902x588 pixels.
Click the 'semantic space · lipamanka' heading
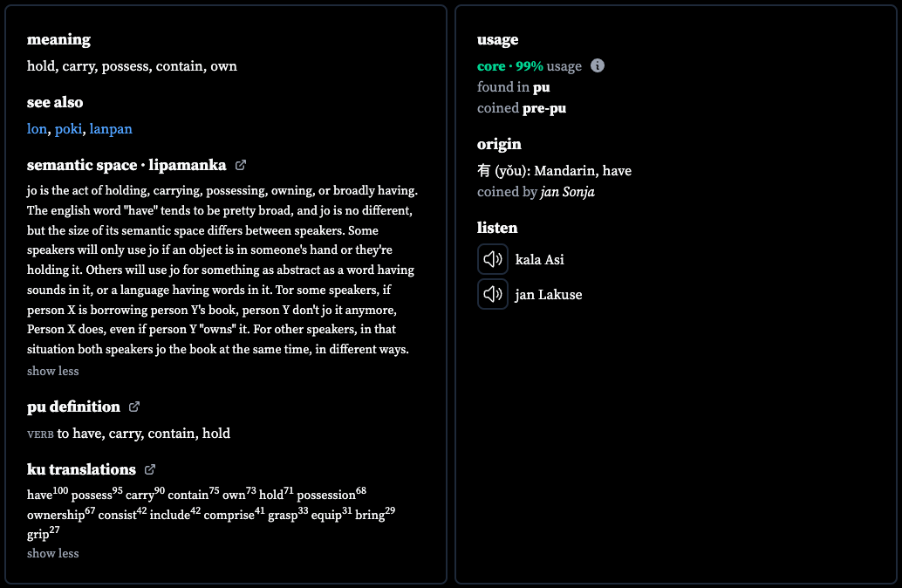click(126, 165)
